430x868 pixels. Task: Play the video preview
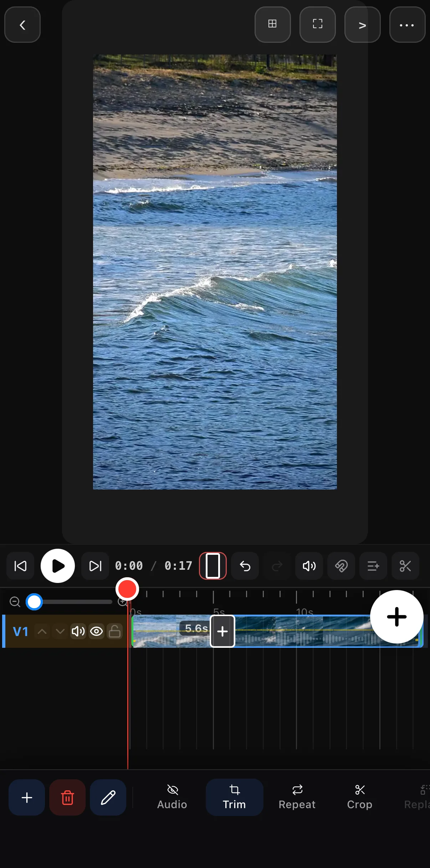point(58,566)
